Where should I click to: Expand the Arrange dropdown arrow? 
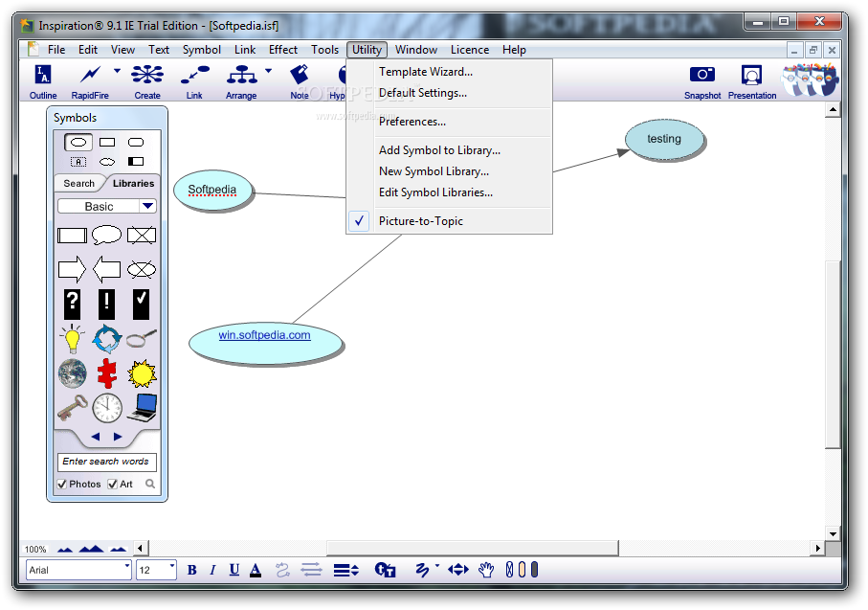(269, 71)
